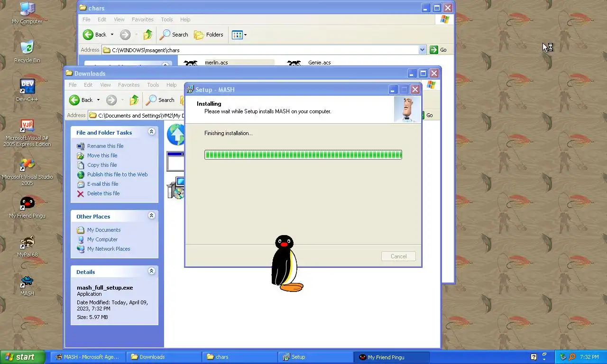Select Microsoft Visual J# 2005 desktop shortcut
Screen dimensions: 607x364
(27, 133)
